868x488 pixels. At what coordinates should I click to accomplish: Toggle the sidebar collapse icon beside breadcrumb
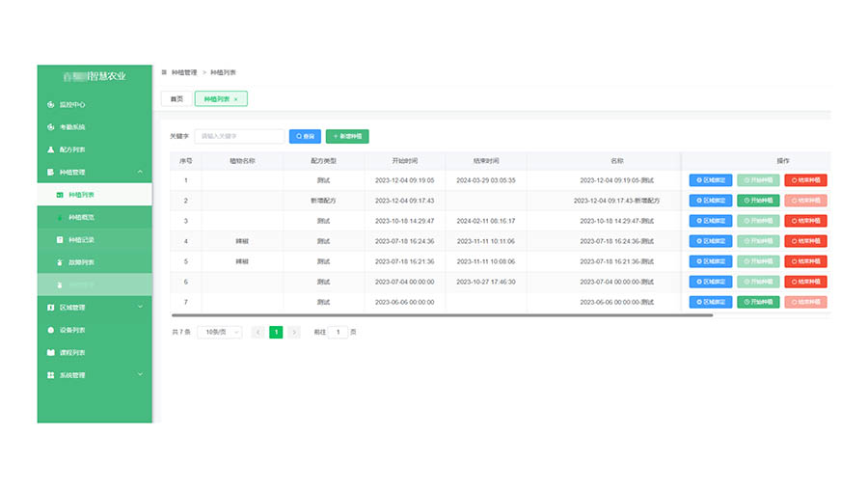pyautogui.click(x=164, y=72)
